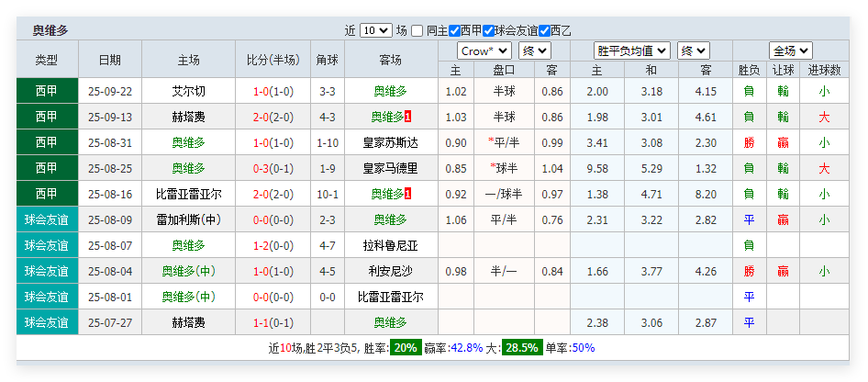Click the 角球 column header
Screen dimensions: 868x382
point(328,60)
